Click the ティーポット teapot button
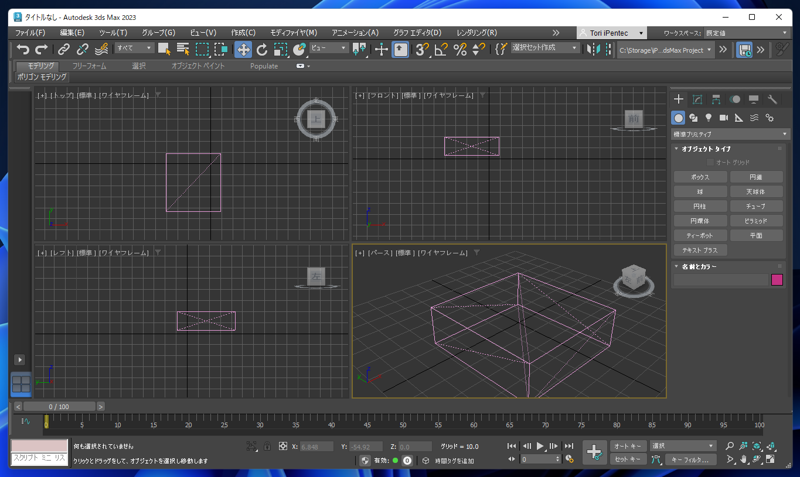The width and height of the screenshot is (800, 477). [x=700, y=236]
